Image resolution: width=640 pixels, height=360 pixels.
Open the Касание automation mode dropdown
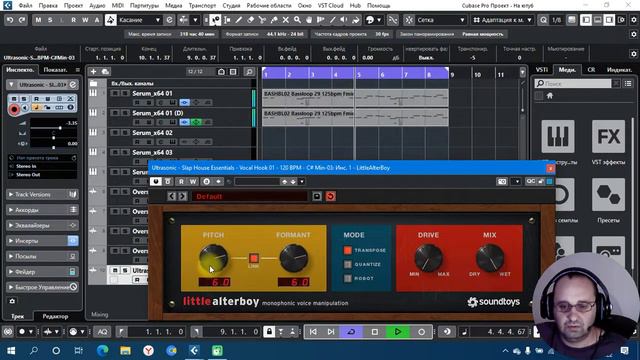tap(139, 20)
